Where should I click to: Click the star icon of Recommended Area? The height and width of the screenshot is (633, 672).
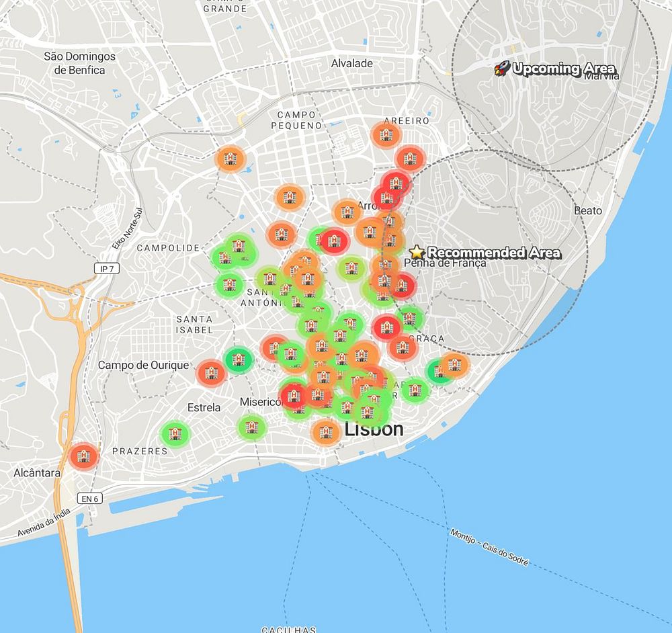417,252
